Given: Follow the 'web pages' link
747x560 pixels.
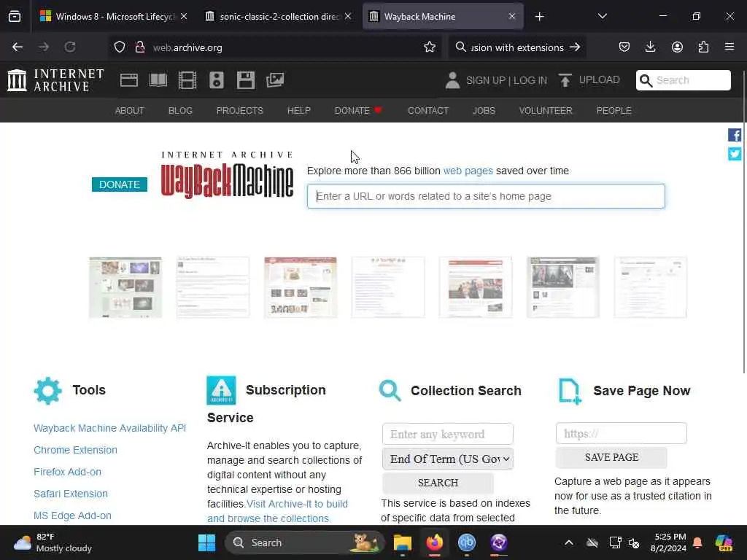Looking at the screenshot, I should [x=468, y=171].
